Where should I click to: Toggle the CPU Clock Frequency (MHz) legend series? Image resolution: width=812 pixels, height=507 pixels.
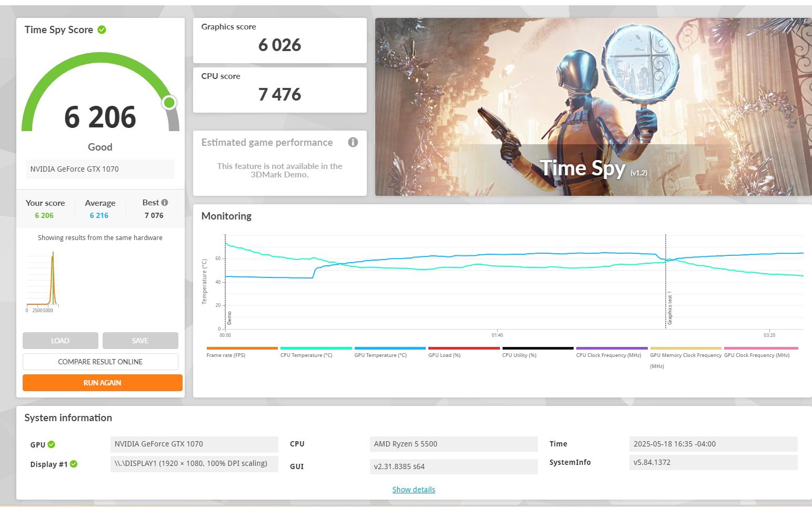611,352
